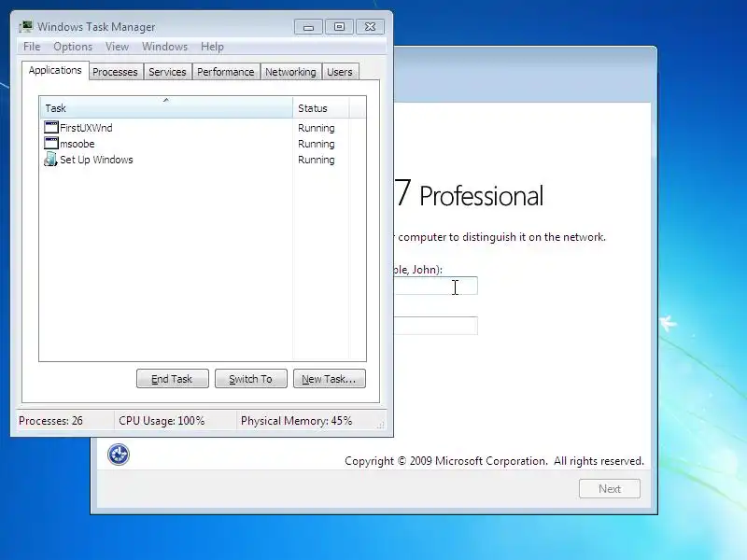Viewport: 747px width, 560px height.
Task: Switch to the Processes tab
Action: [x=115, y=72]
